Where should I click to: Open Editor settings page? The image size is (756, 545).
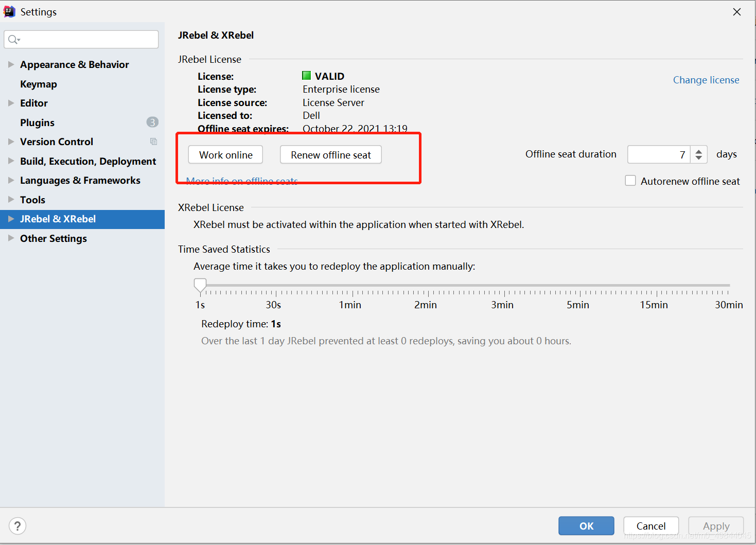tap(34, 103)
